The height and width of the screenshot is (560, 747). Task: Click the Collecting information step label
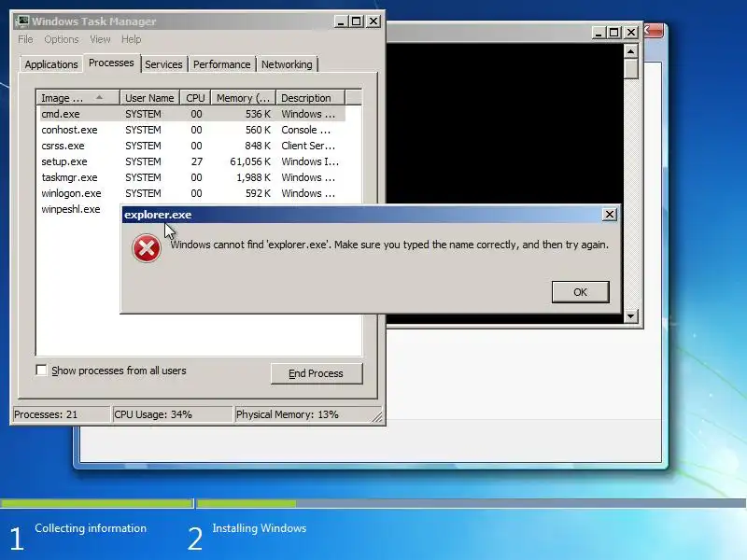coord(91,528)
